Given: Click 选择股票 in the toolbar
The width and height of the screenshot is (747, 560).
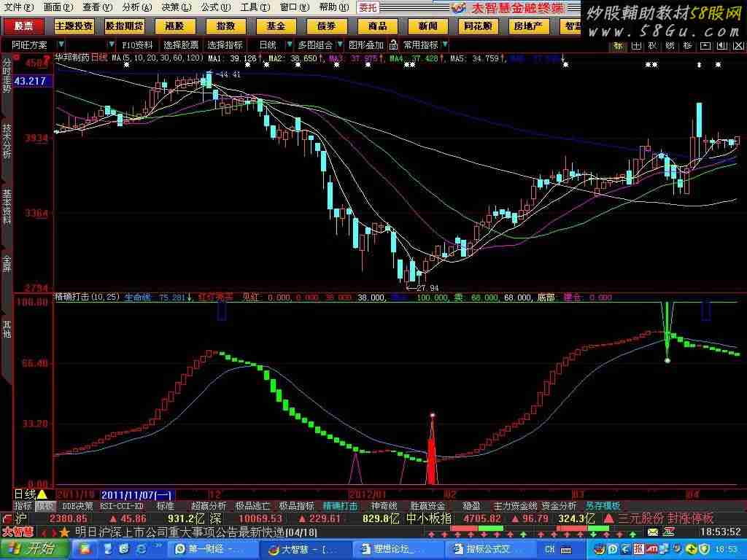Looking at the screenshot, I should pos(181,44).
